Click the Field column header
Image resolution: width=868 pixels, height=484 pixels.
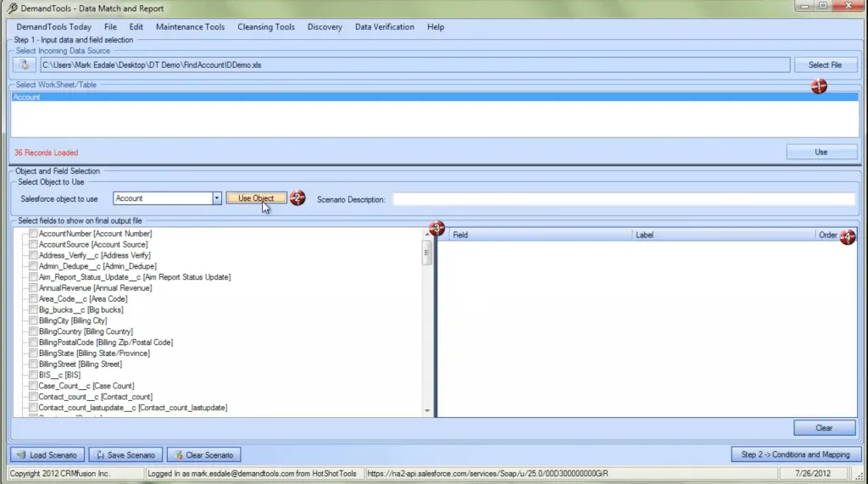point(540,235)
